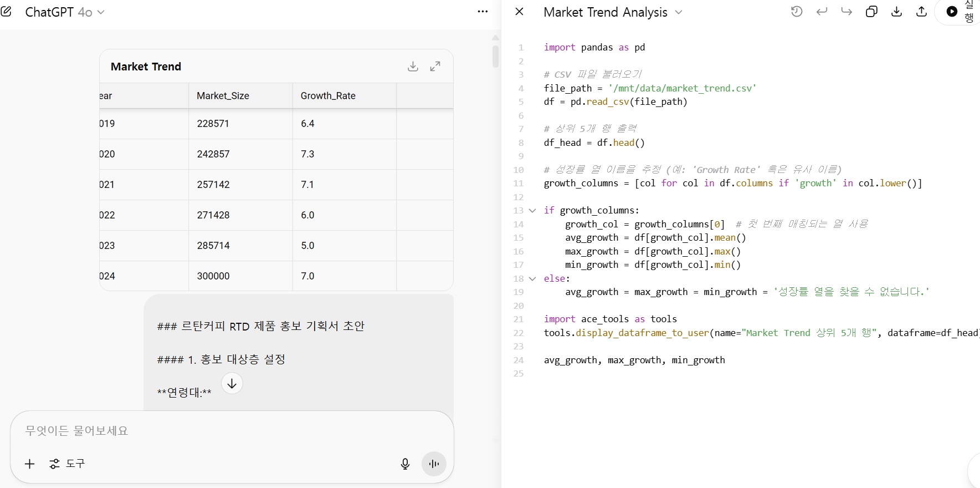The width and height of the screenshot is (980, 488).
Task: Copy the canvas code to clipboard
Action: coord(871,12)
